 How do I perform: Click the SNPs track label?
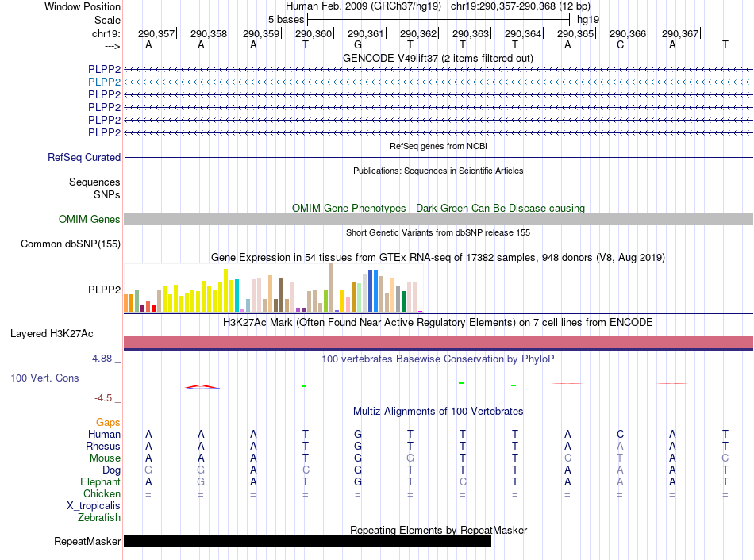click(107, 194)
